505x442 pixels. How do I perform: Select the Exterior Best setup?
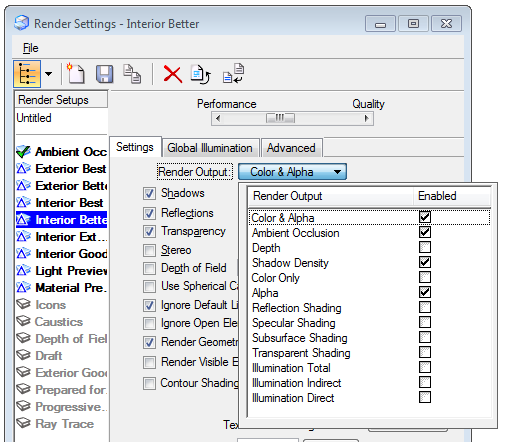62,169
